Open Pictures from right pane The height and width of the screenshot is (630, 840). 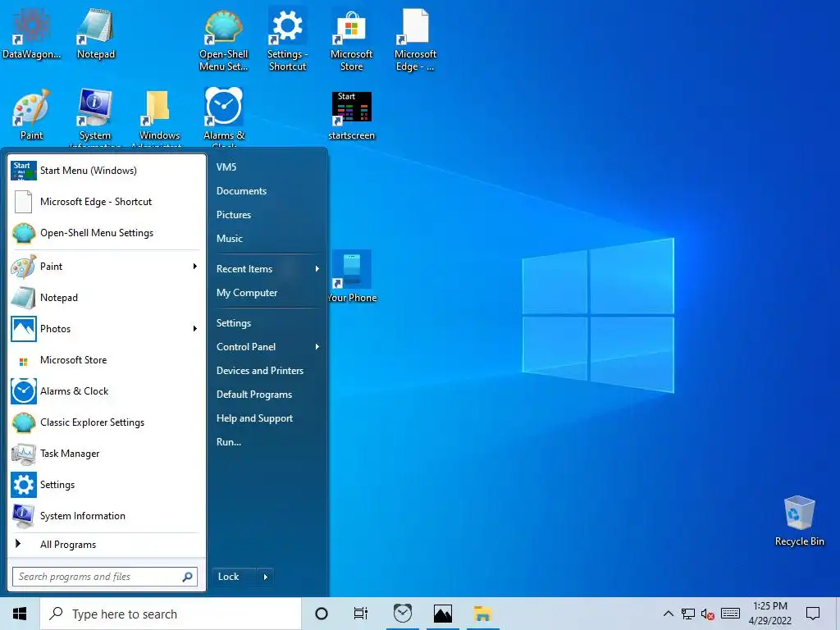pos(267,215)
